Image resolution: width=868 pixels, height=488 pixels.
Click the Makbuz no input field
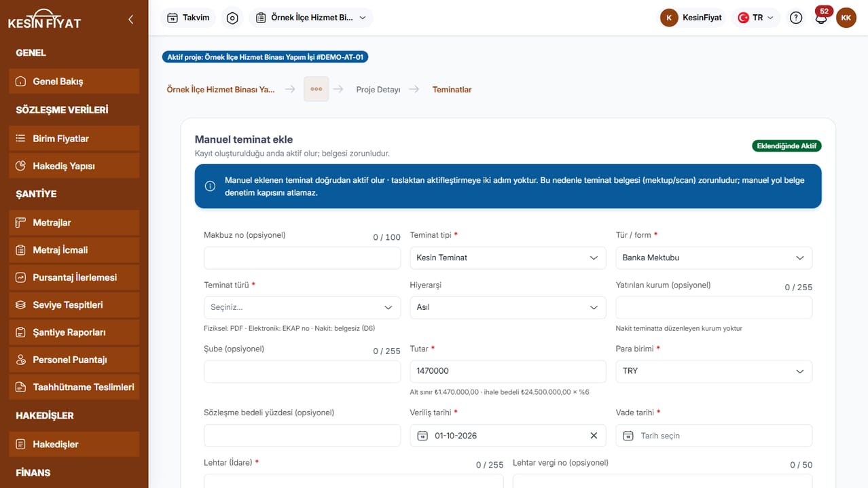click(x=302, y=258)
